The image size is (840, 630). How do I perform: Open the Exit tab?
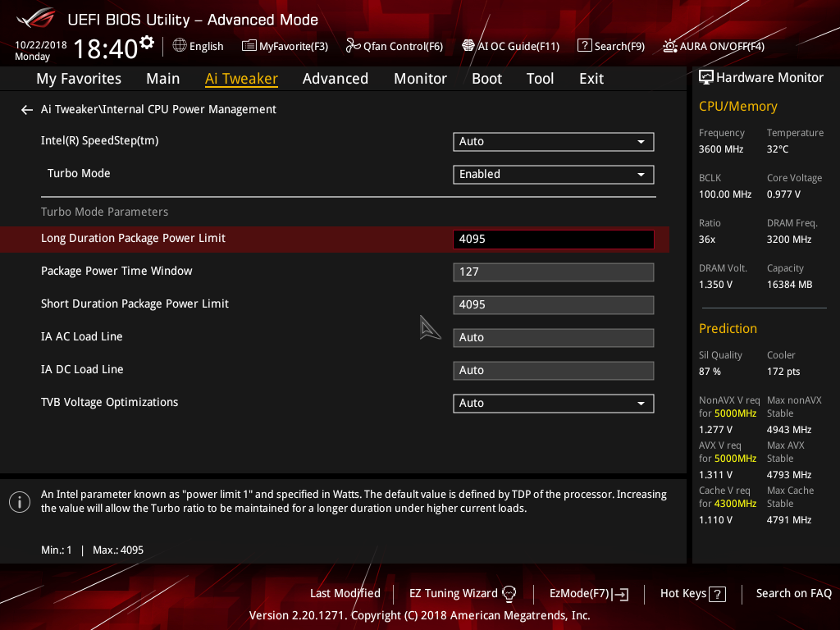(591, 79)
